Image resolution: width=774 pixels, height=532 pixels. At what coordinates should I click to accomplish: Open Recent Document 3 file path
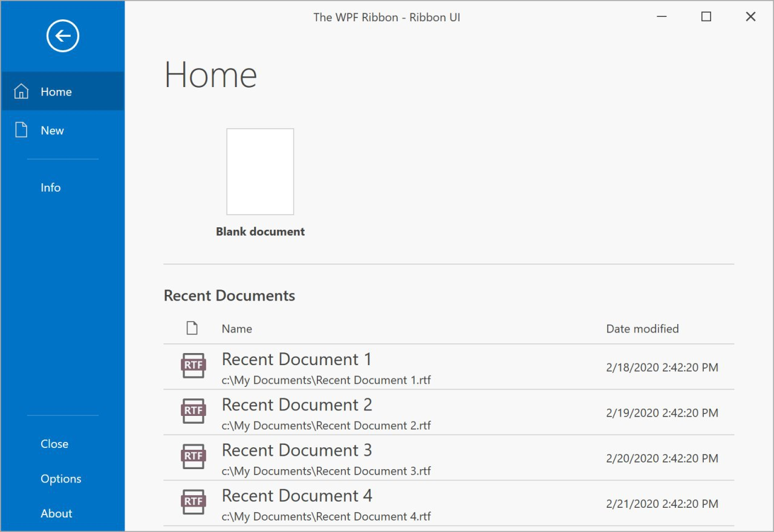tap(327, 471)
